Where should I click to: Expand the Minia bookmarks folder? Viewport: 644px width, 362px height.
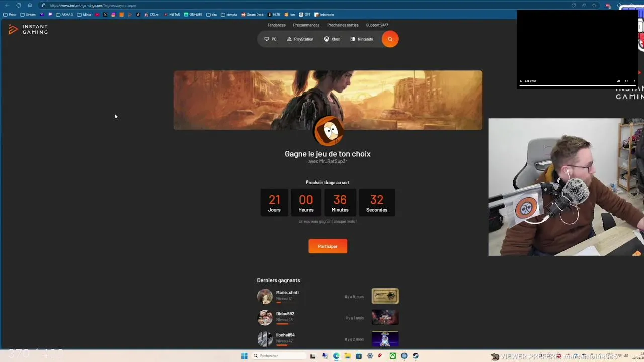point(84,15)
